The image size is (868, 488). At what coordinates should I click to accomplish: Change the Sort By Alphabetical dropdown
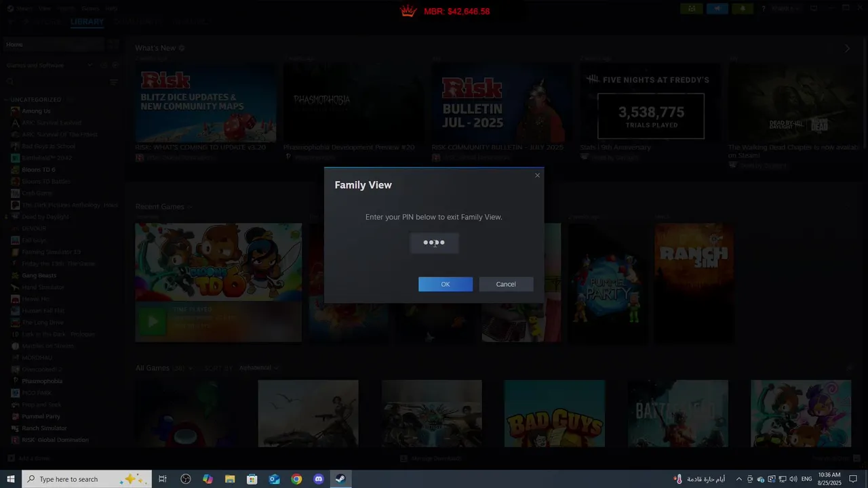coord(258,368)
